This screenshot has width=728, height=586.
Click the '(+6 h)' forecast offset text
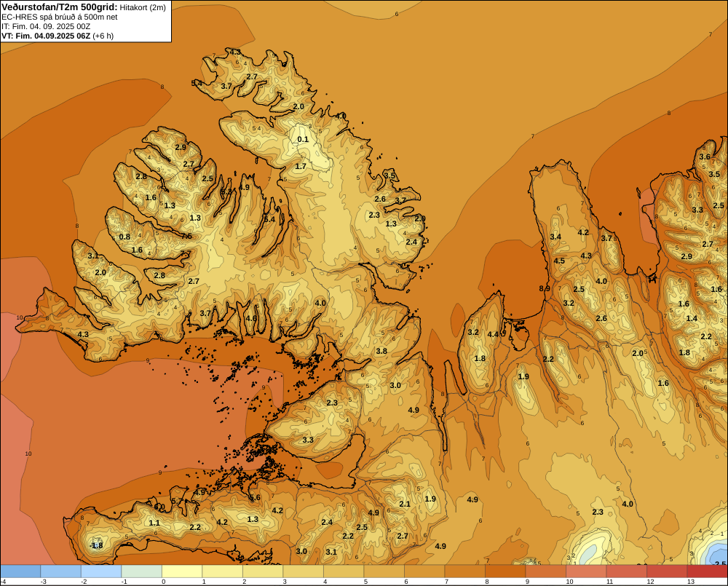point(103,36)
